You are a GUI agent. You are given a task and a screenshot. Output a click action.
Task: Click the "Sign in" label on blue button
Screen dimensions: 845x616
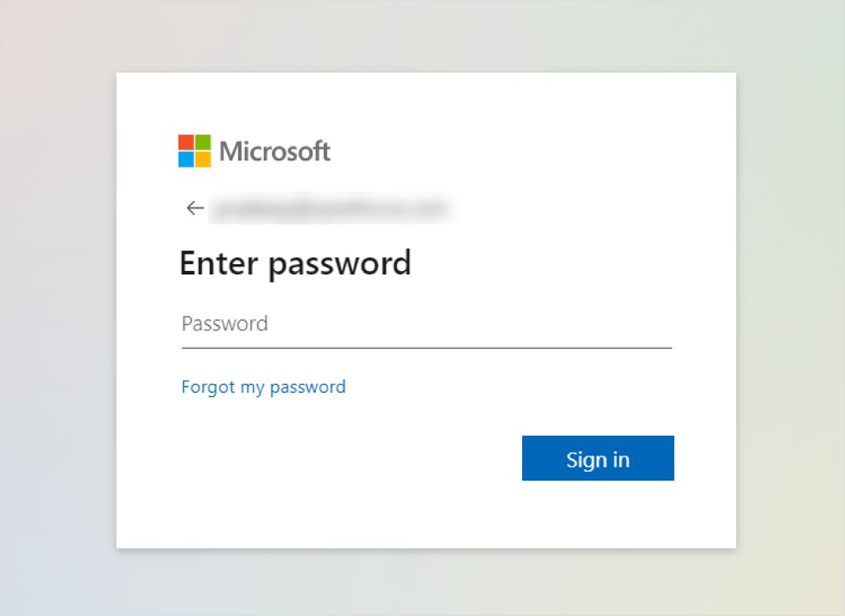click(x=597, y=460)
